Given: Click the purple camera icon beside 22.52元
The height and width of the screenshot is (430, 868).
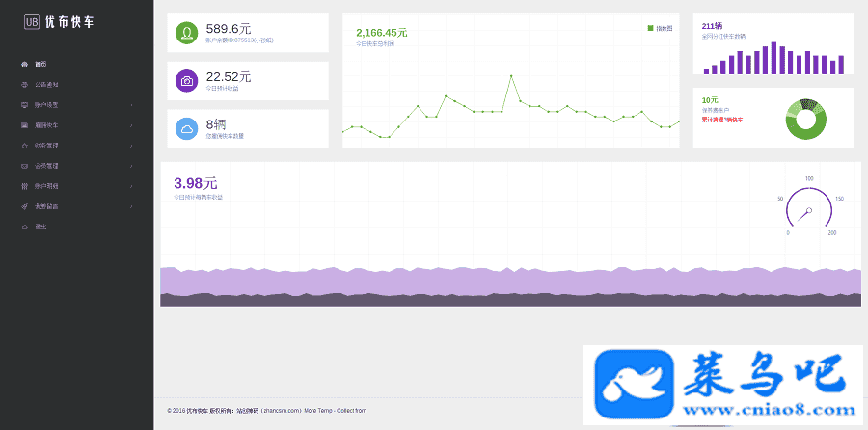Looking at the screenshot, I should 185,80.
